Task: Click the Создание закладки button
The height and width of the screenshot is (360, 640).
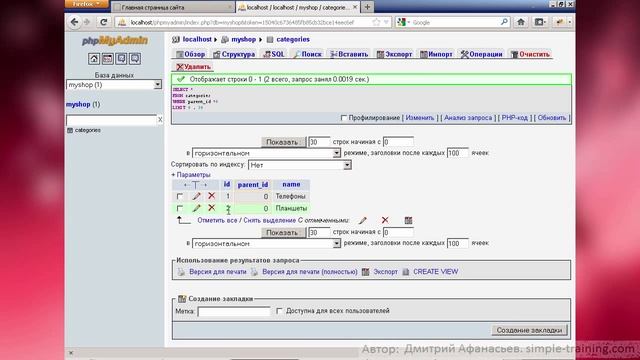Action: point(529,330)
